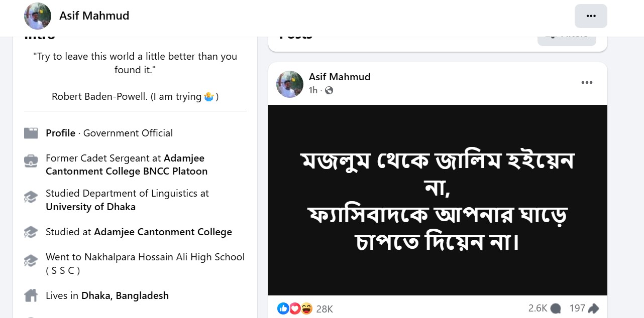Click the globe public audience icon
644x318 pixels.
pos(329,90)
